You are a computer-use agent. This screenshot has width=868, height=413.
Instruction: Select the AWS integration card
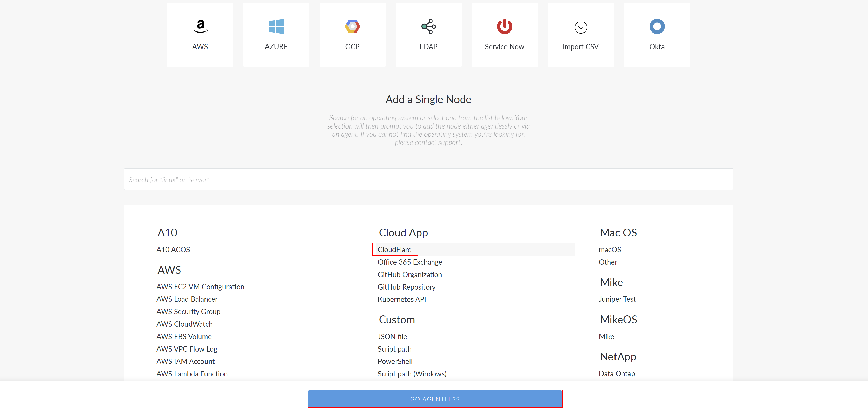(x=200, y=34)
